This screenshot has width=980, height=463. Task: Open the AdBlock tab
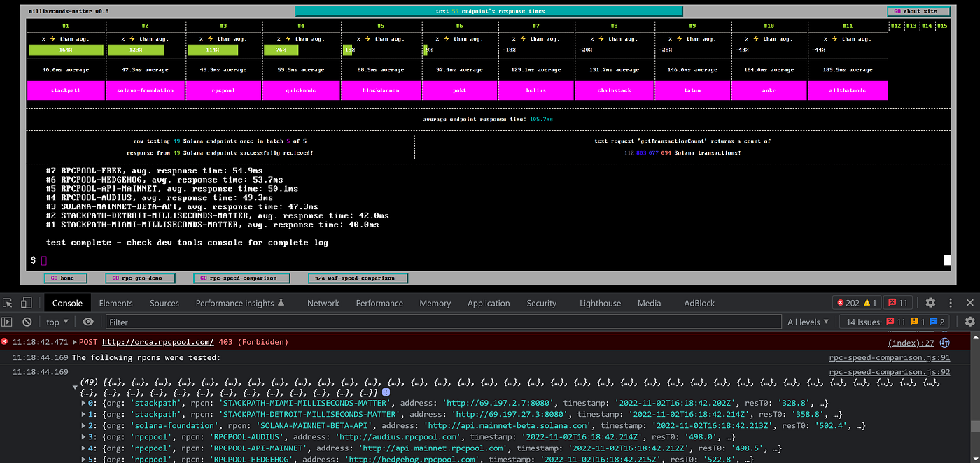pyautogui.click(x=699, y=303)
